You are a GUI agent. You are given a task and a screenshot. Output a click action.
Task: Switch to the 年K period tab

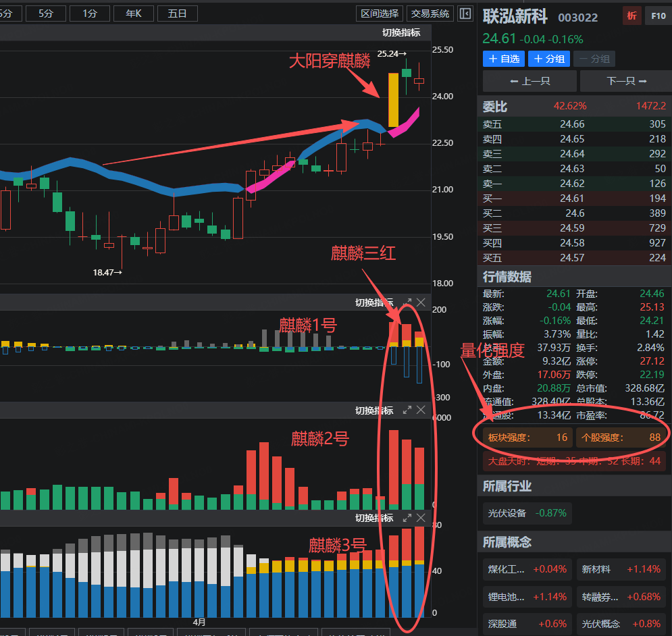tap(133, 14)
